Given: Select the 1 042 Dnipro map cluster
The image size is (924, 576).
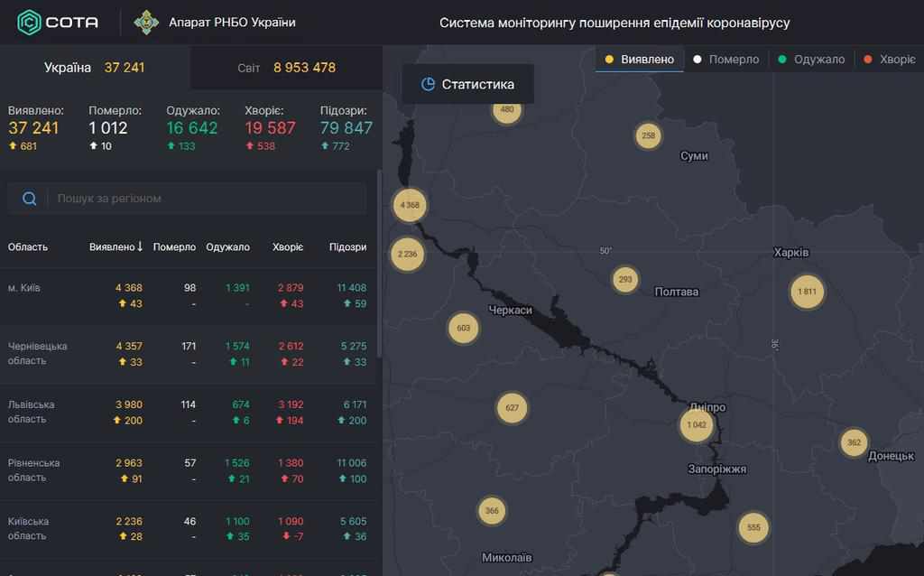Looking at the screenshot, I should tap(697, 424).
